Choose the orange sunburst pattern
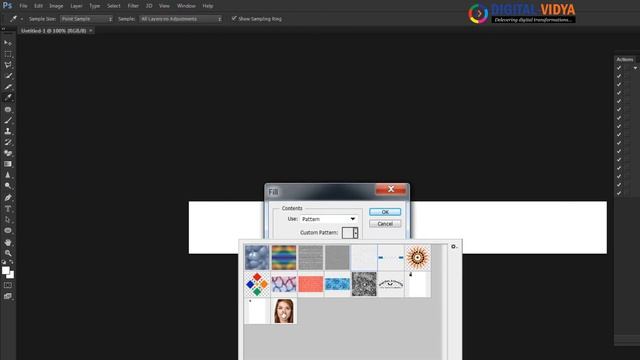The height and width of the screenshot is (360, 640). click(418, 257)
